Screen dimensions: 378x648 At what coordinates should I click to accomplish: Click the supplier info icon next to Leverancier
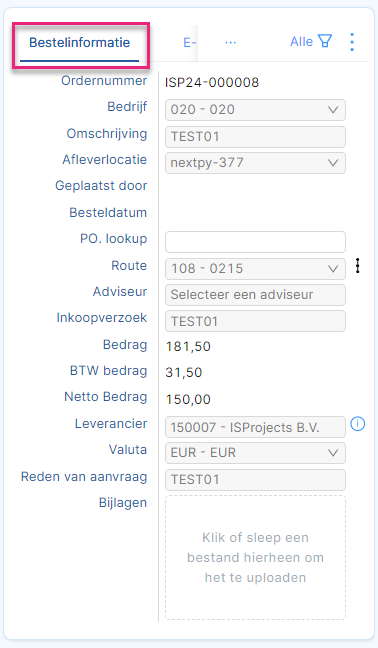click(358, 424)
